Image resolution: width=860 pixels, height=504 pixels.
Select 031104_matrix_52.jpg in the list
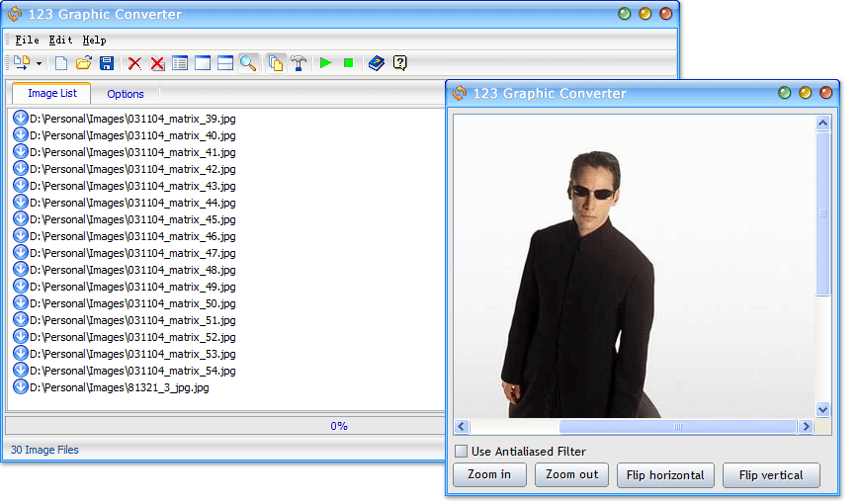132,337
